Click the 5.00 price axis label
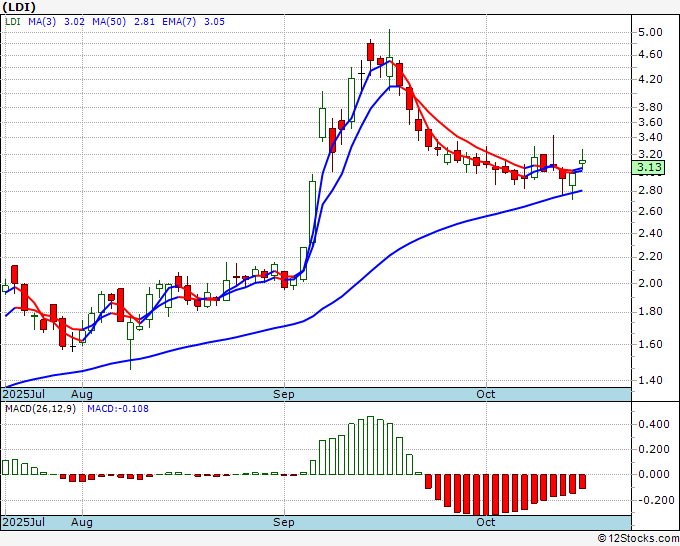Screen dimensions: 680x546 click(650, 32)
